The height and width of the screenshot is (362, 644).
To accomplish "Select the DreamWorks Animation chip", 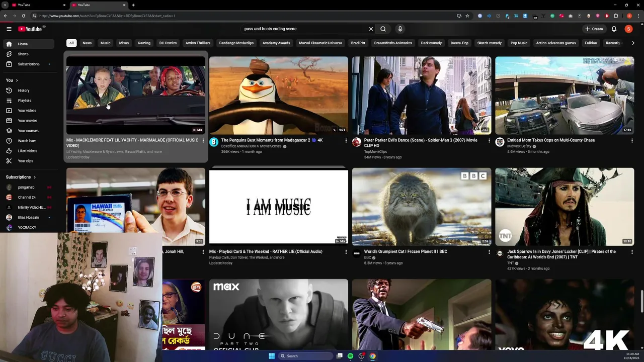I will [393, 43].
